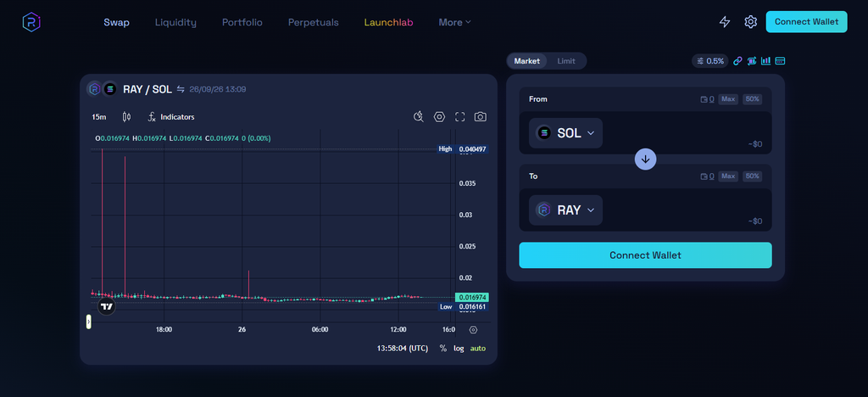Toggle log scale on chart
Screen dimensions: 868x397
pos(459,349)
